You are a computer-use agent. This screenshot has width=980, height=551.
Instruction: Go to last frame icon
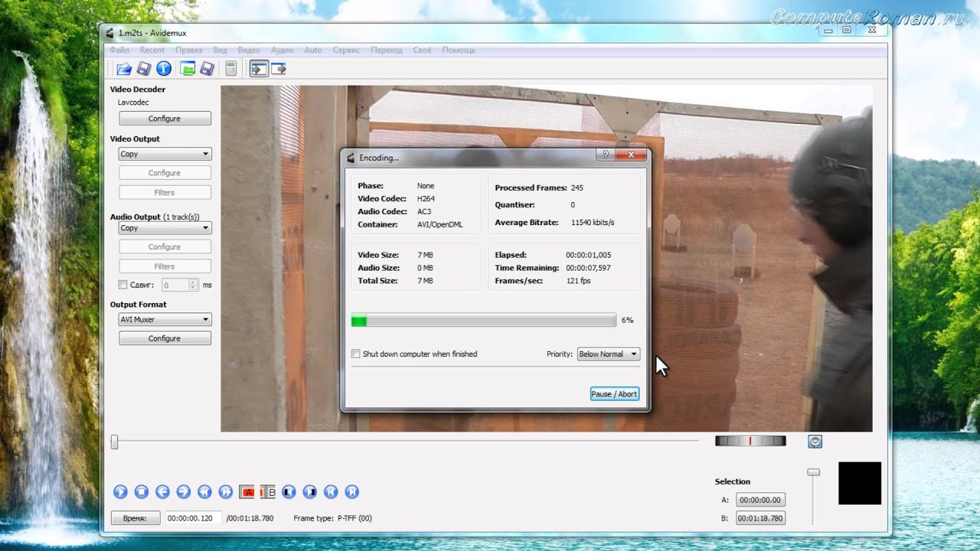click(x=351, y=492)
